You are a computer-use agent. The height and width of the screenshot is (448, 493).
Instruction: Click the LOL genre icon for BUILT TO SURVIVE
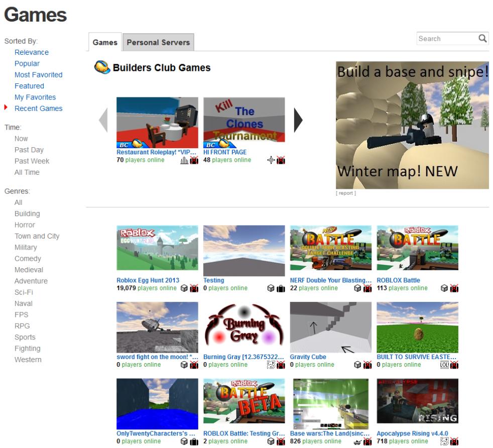pyautogui.click(x=445, y=365)
